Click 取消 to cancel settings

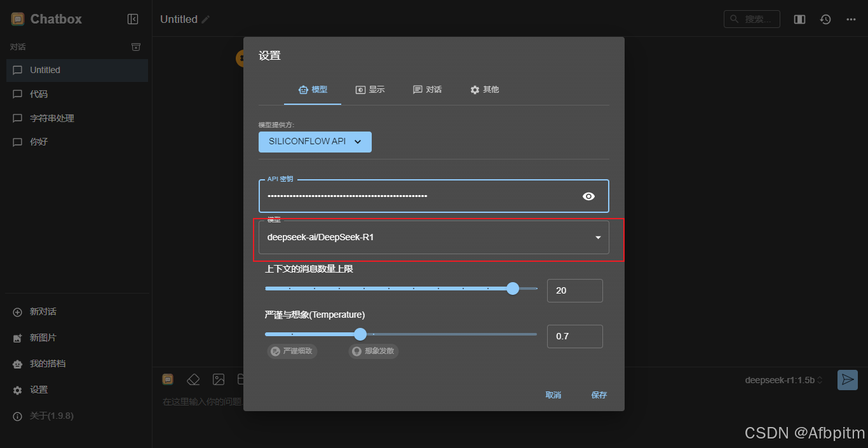pyautogui.click(x=553, y=395)
